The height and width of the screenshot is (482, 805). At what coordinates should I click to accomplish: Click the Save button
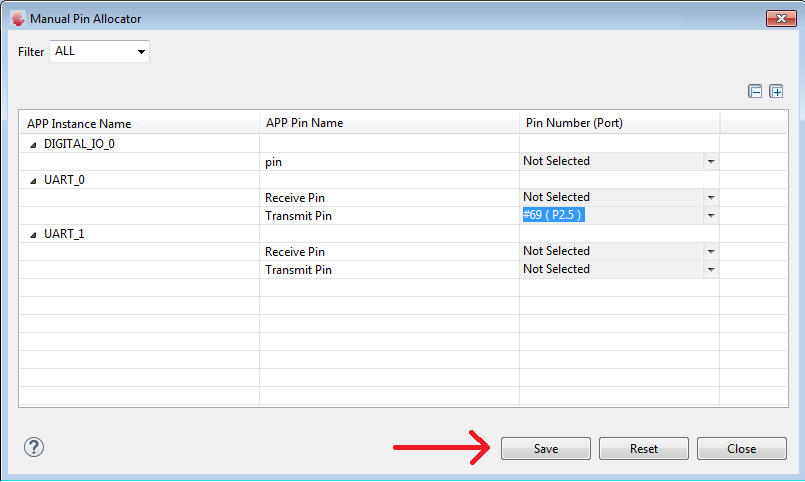coord(546,449)
